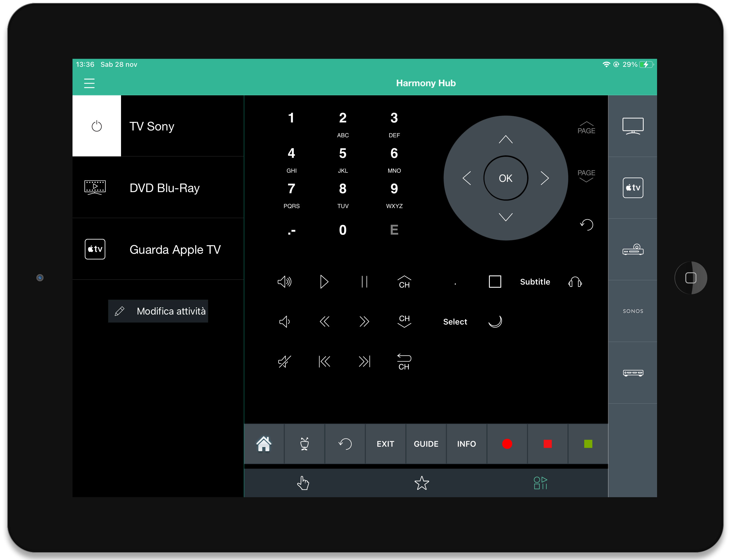This screenshot has height=560, width=731.
Task: Click return arrow beside D-pad
Action: pos(586,225)
